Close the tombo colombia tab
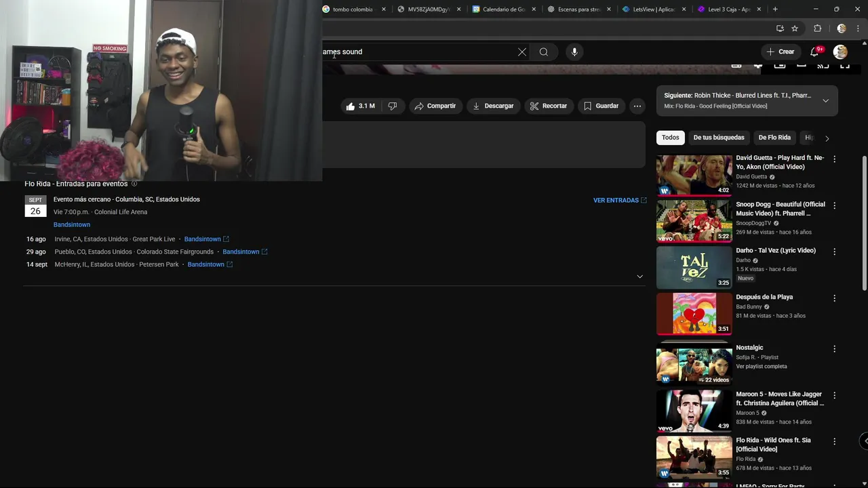 [x=384, y=9]
